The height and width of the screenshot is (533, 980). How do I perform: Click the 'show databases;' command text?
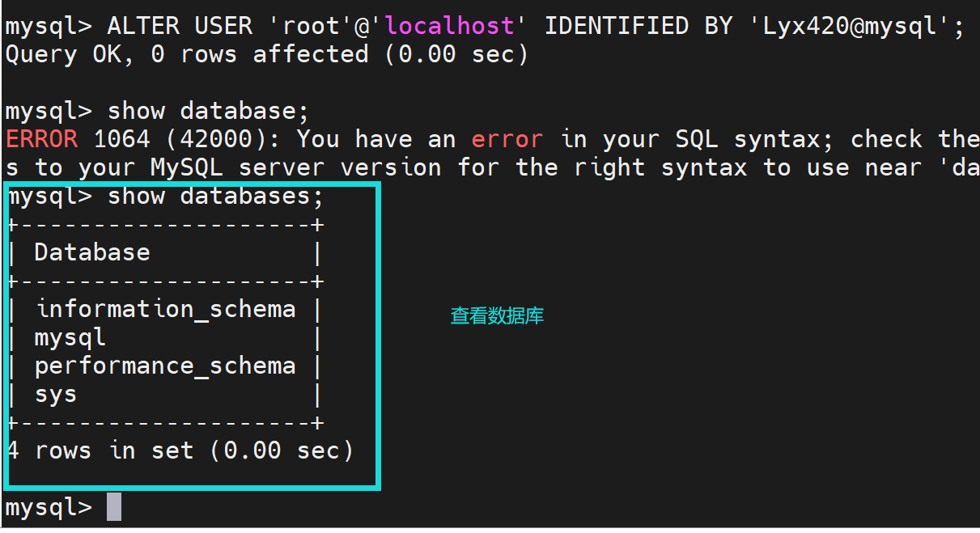coord(215,196)
